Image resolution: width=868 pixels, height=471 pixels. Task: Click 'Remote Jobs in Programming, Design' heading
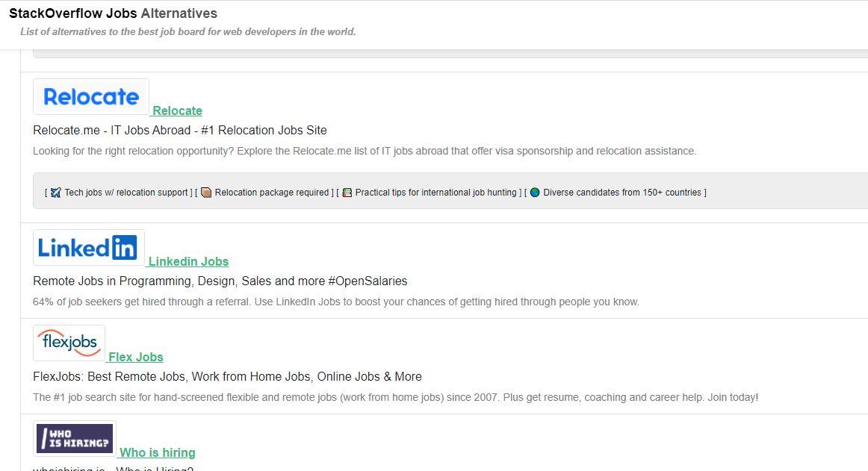(220, 281)
